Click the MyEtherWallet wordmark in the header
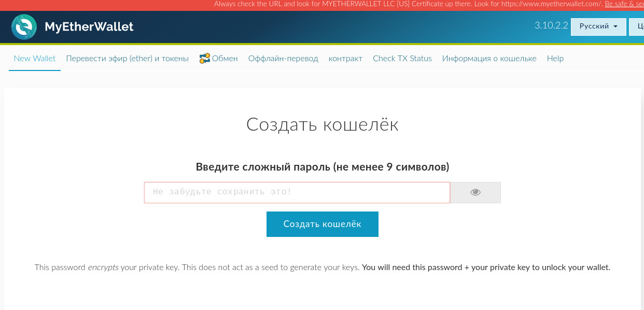The width and height of the screenshot is (644, 310). click(x=89, y=27)
